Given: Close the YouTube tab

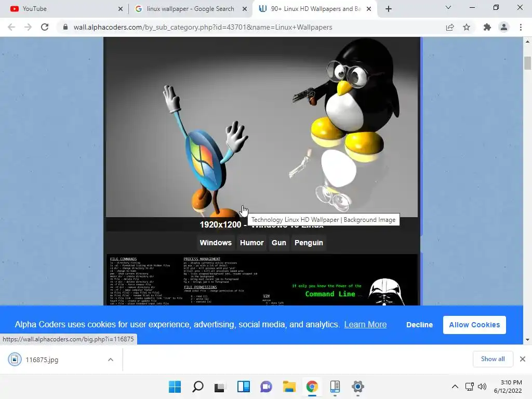Looking at the screenshot, I should pos(121,9).
